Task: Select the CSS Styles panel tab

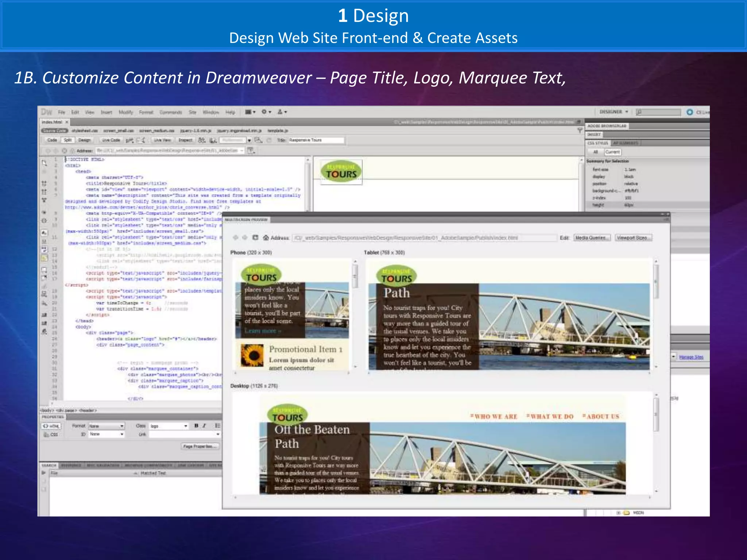Action: [x=598, y=143]
